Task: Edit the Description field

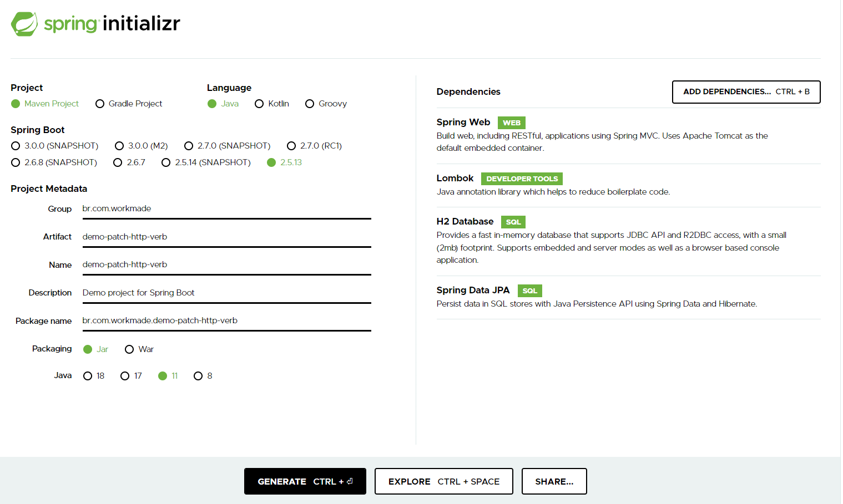Action: coord(226,293)
